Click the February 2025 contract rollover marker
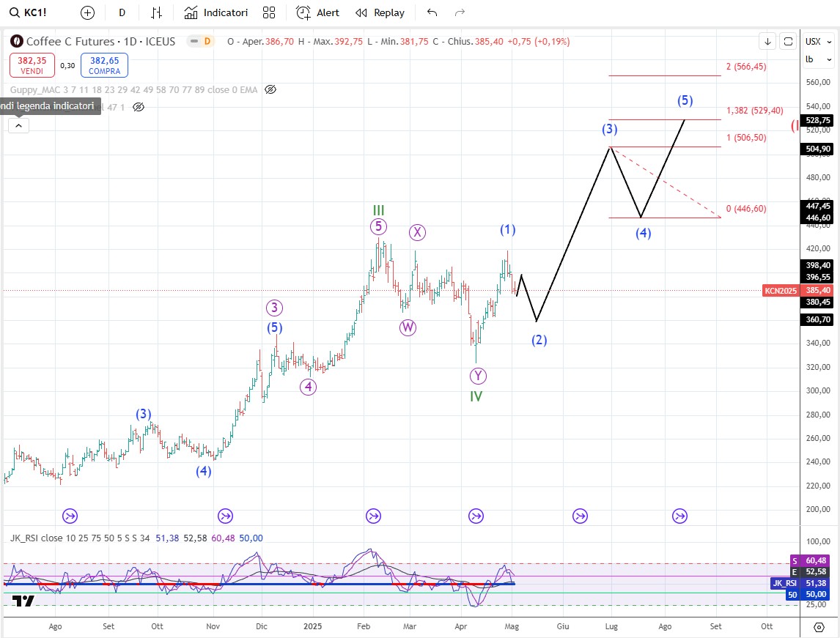 373,516
